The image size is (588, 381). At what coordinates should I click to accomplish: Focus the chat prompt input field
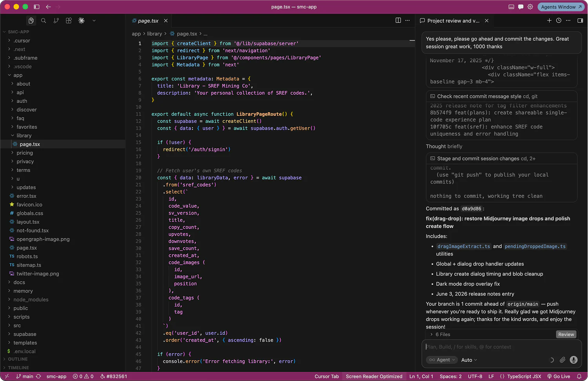502,347
